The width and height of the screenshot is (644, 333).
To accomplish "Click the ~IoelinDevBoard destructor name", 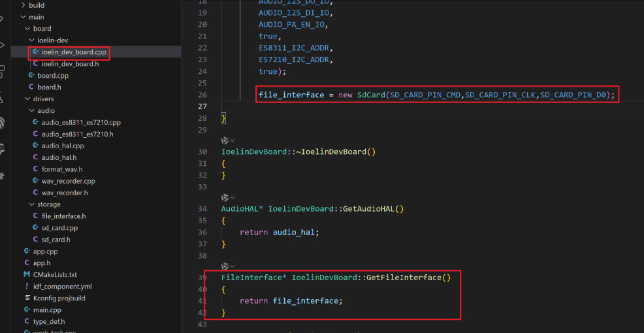I will pyautogui.click(x=330, y=152).
